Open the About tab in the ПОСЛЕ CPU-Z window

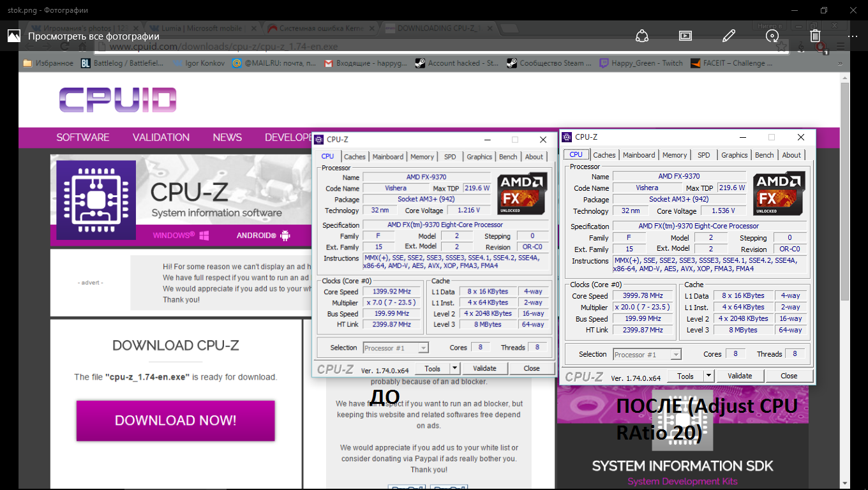(791, 155)
